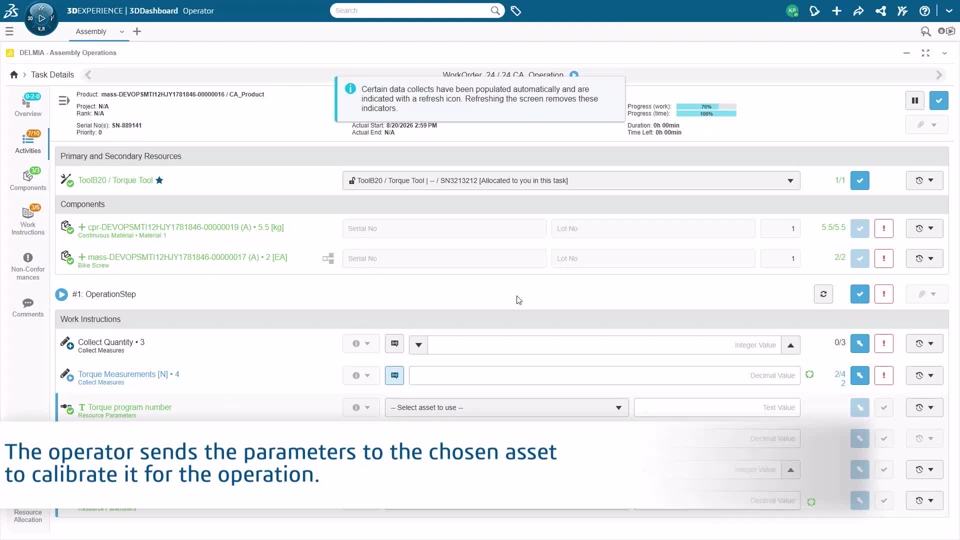Open info dropdown on Torque program number row
The image size is (960, 540).
point(361,408)
